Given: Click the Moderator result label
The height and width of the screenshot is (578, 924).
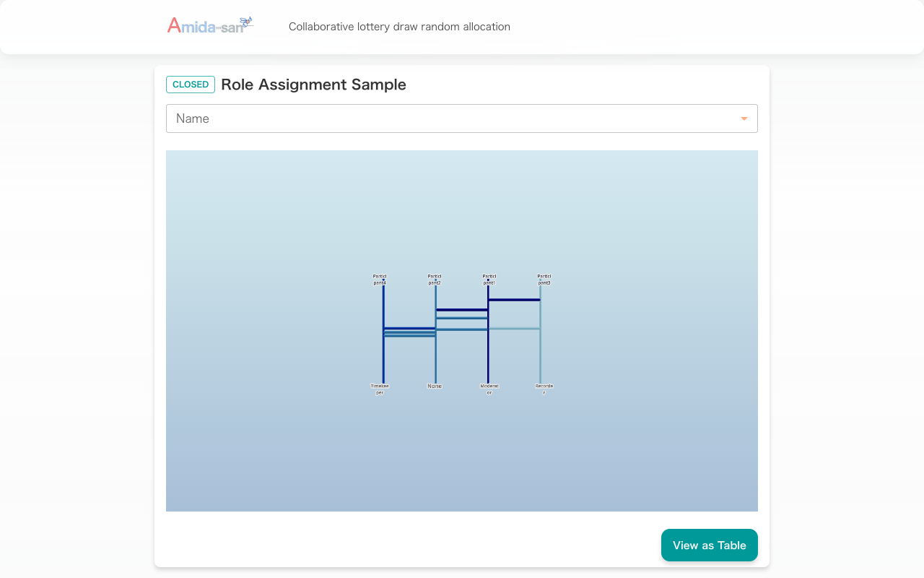Looking at the screenshot, I should 489,389.
